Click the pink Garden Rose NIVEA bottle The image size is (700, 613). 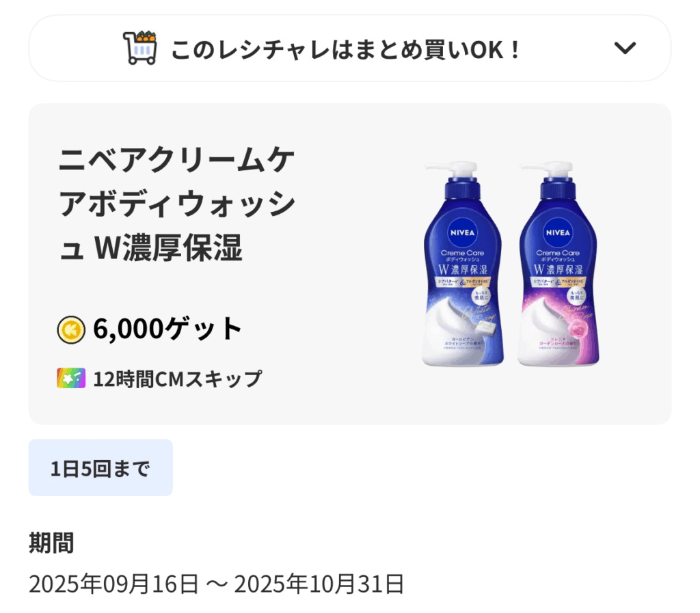[558, 264]
